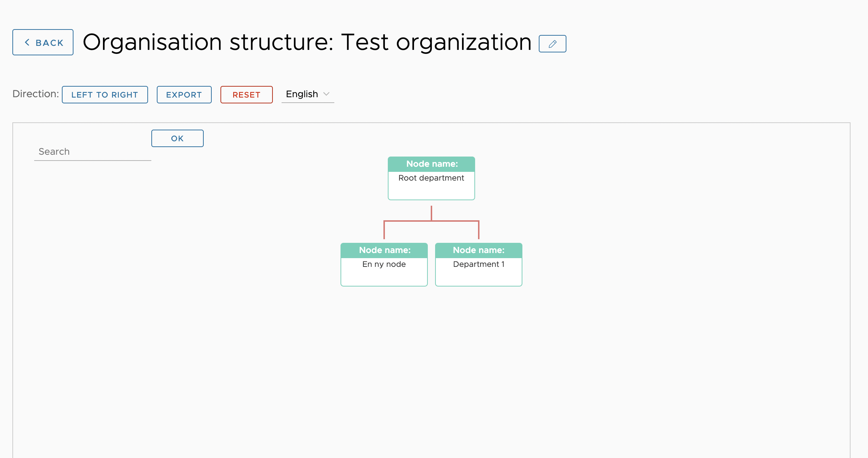Go back using the BACK button
The image size is (868, 458).
43,42
